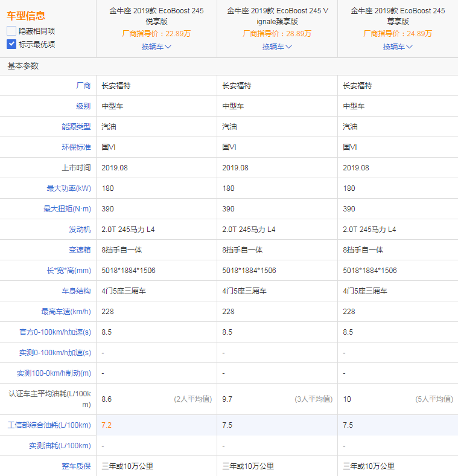
Task: Click the highlighted 7.2 fuel consumption value
Action: (106, 425)
